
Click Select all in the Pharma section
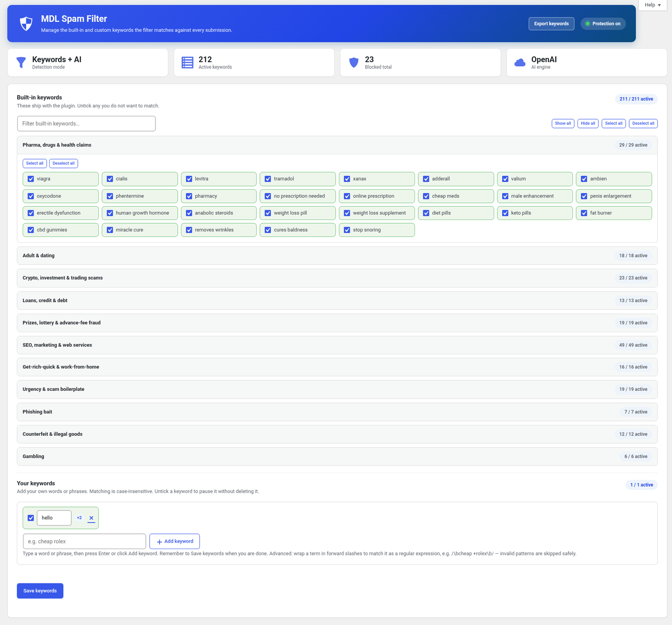pyautogui.click(x=34, y=163)
